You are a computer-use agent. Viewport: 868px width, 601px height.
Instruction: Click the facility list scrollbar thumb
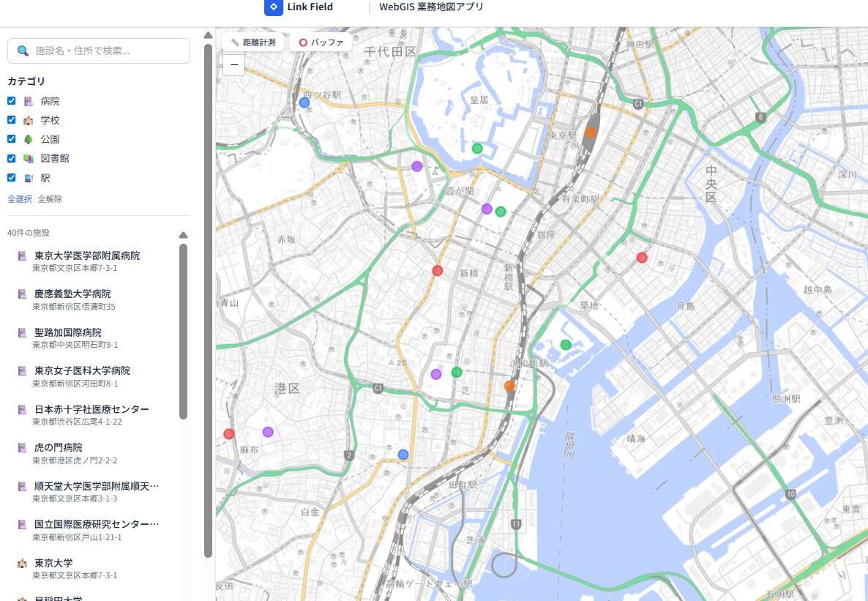coord(183,331)
